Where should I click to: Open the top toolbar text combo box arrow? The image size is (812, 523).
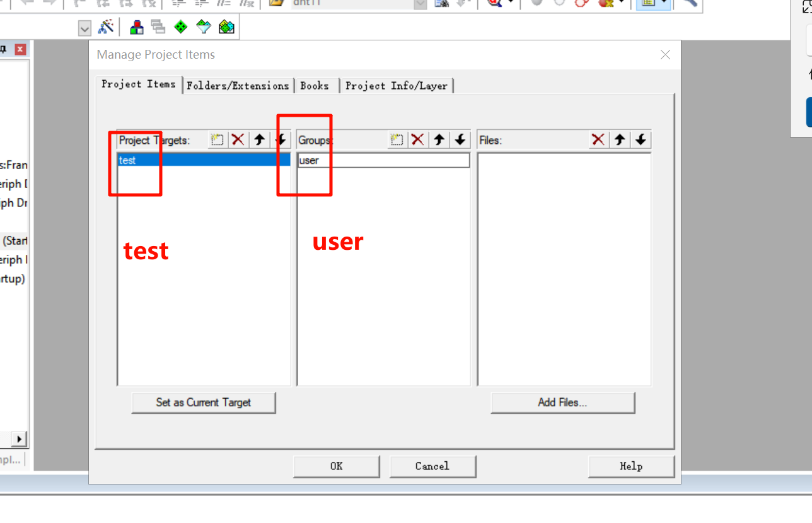tap(420, 4)
